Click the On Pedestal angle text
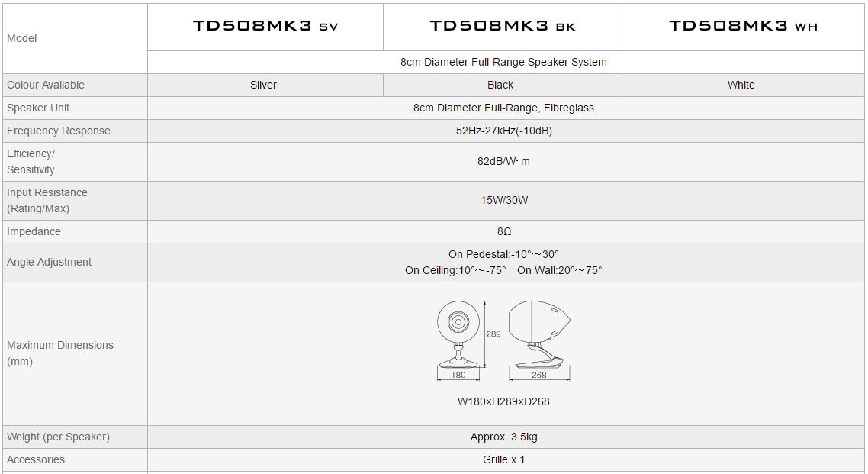This screenshot has width=868, height=474. click(x=503, y=254)
